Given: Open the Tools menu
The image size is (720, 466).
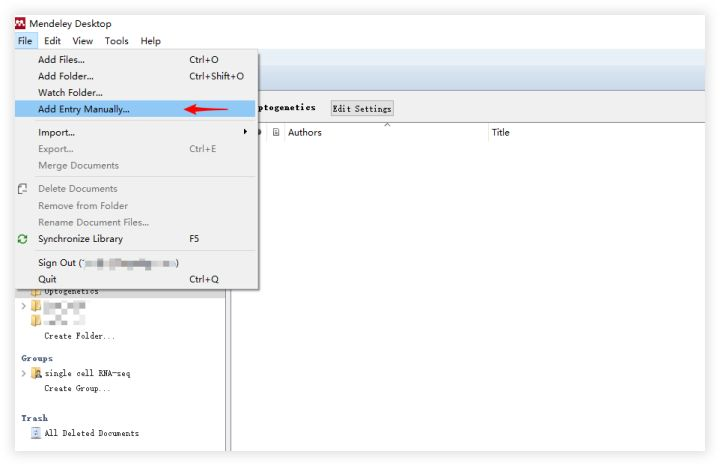Looking at the screenshot, I should 117,41.
